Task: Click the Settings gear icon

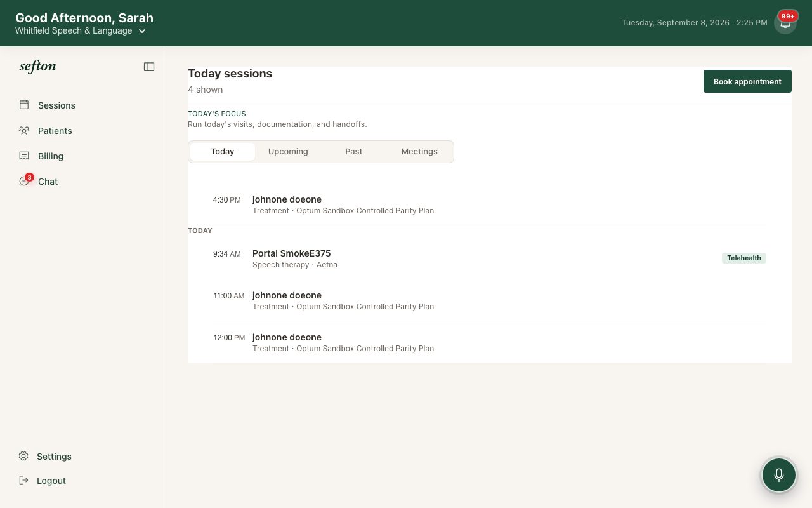Action: pos(23,456)
